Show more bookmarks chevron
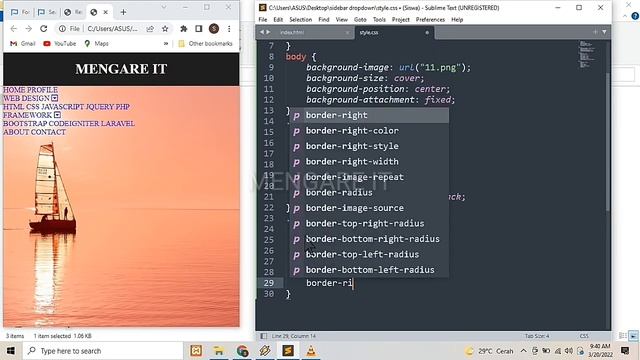 click(x=166, y=43)
